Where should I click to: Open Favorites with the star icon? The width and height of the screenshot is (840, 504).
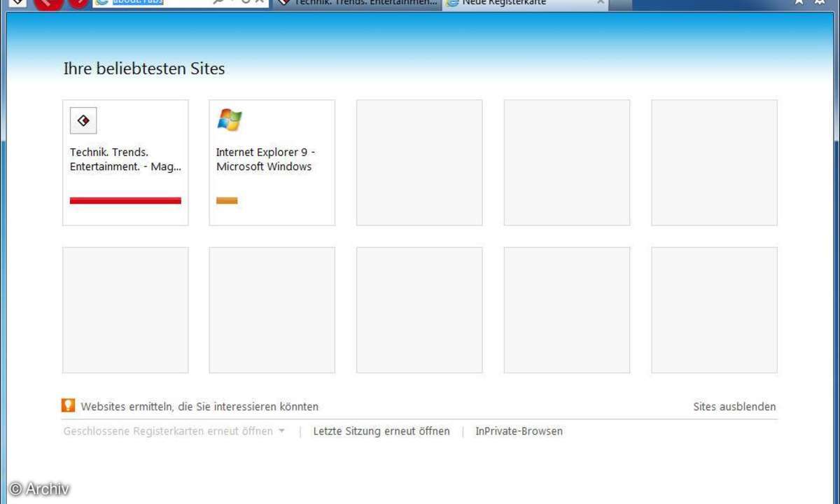click(x=799, y=3)
